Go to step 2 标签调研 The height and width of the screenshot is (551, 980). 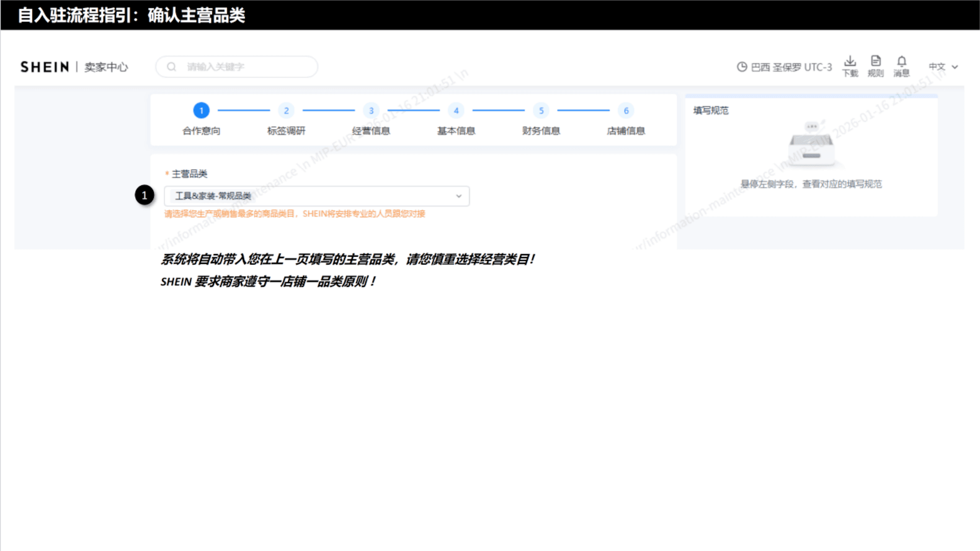(x=286, y=118)
